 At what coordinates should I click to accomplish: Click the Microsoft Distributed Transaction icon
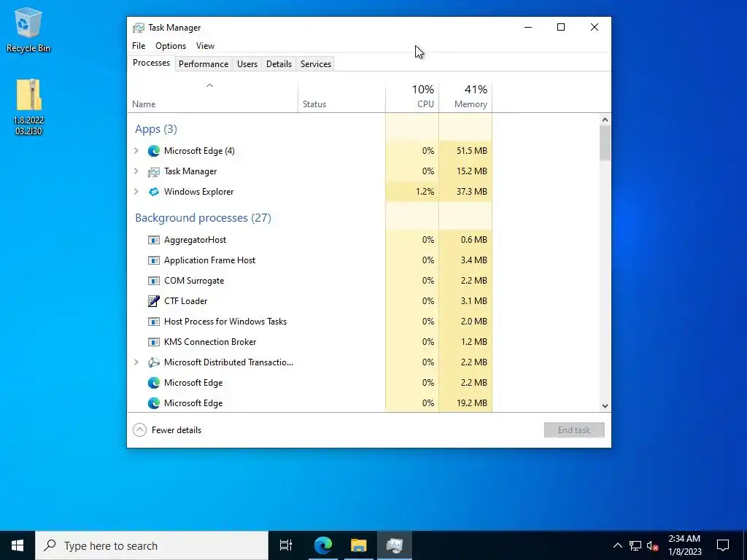click(153, 362)
